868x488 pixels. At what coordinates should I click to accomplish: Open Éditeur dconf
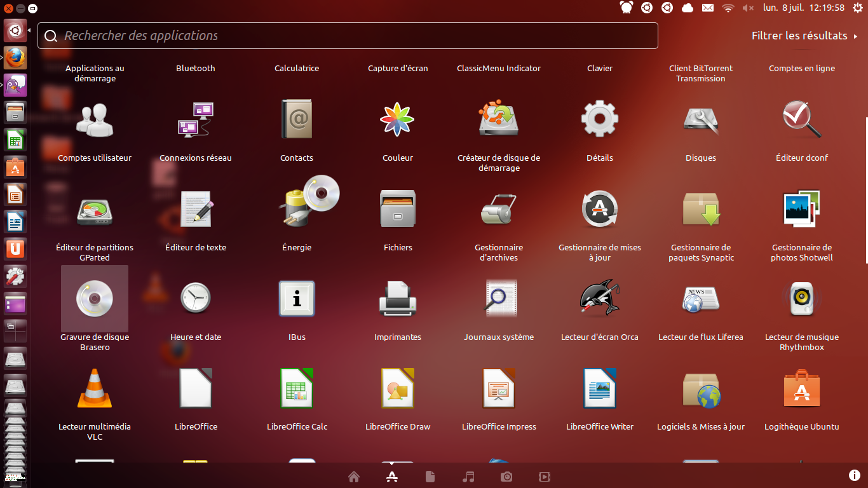point(802,119)
